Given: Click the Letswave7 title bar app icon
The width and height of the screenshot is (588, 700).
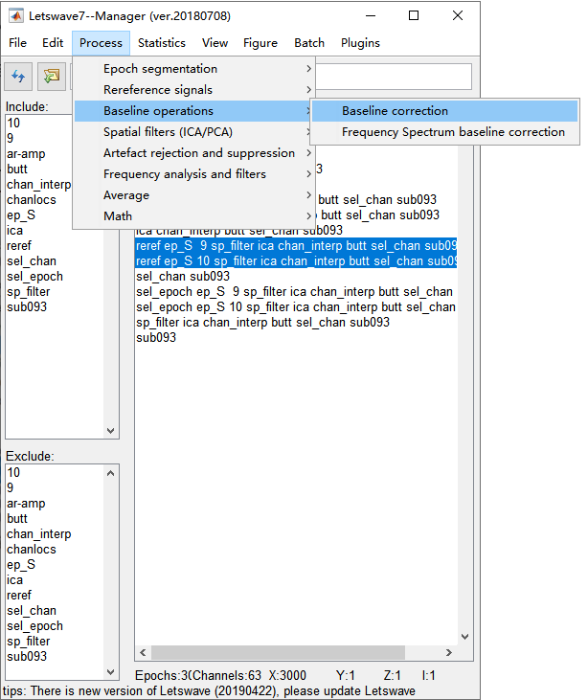Looking at the screenshot, I should point(16,16).
